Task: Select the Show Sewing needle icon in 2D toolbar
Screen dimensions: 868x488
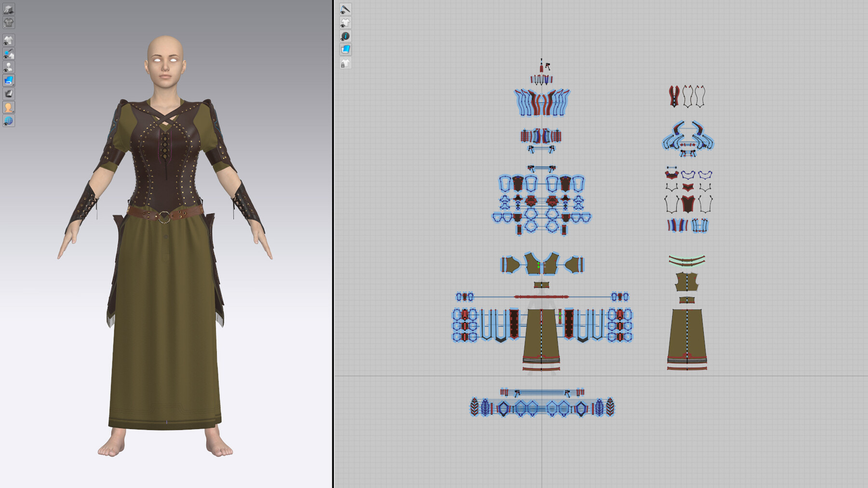Action: (346, 9)
